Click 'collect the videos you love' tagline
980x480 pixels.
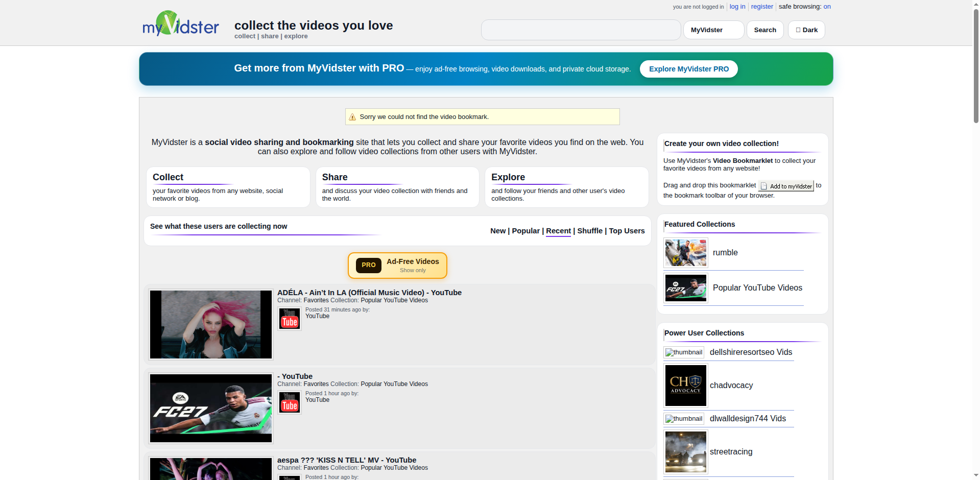coord(314,26)
